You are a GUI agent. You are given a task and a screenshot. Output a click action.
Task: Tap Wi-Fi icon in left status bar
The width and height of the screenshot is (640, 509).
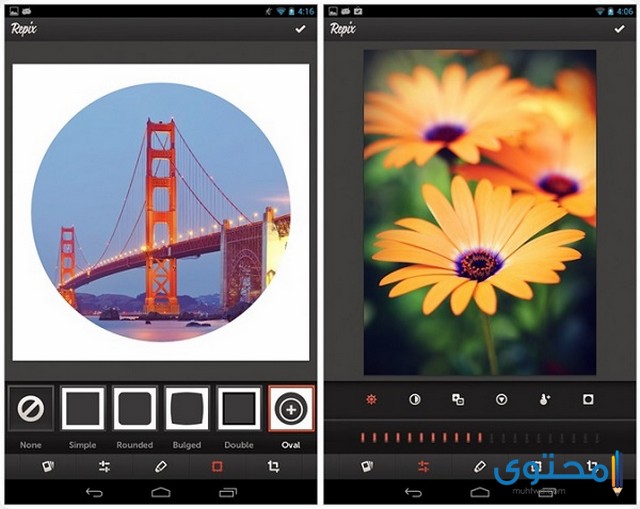[x=281, y=11]
